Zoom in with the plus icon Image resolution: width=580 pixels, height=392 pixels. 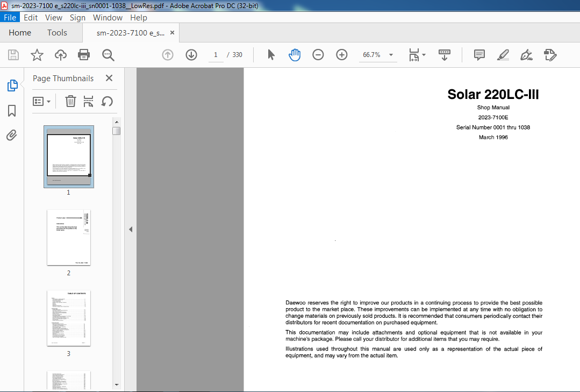click(x=342, y=55)
